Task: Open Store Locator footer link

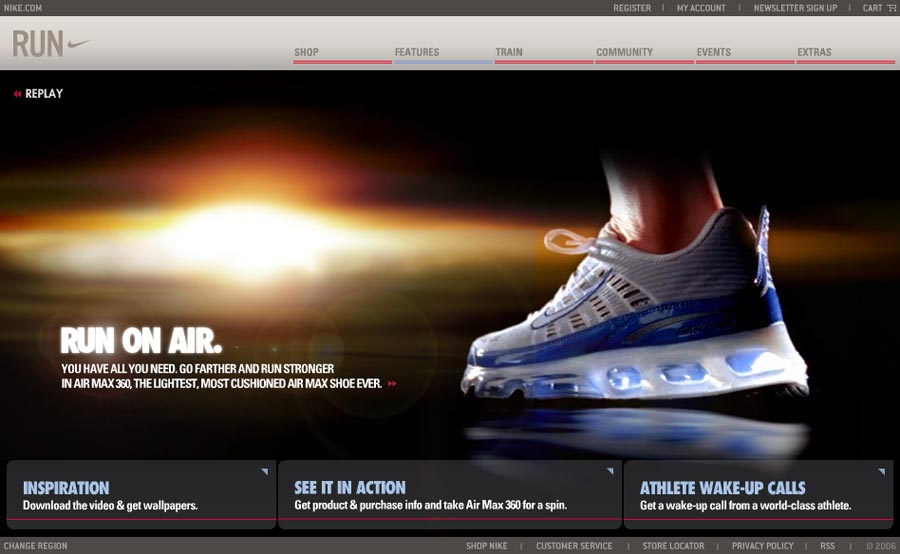Action: tap(673, 546)
